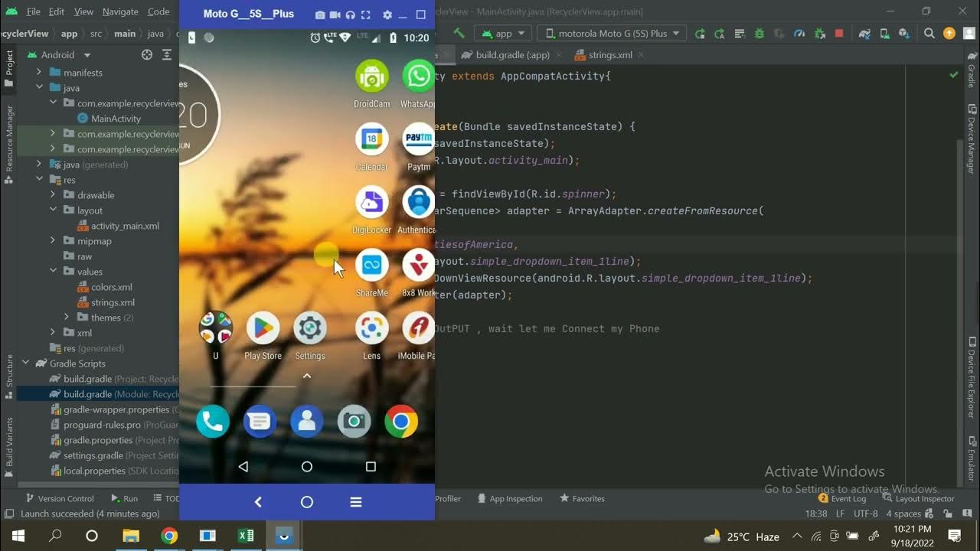Collapse the values folder
Screen dimensions: 980x551
pyautogui.click(x=53, y=272)
